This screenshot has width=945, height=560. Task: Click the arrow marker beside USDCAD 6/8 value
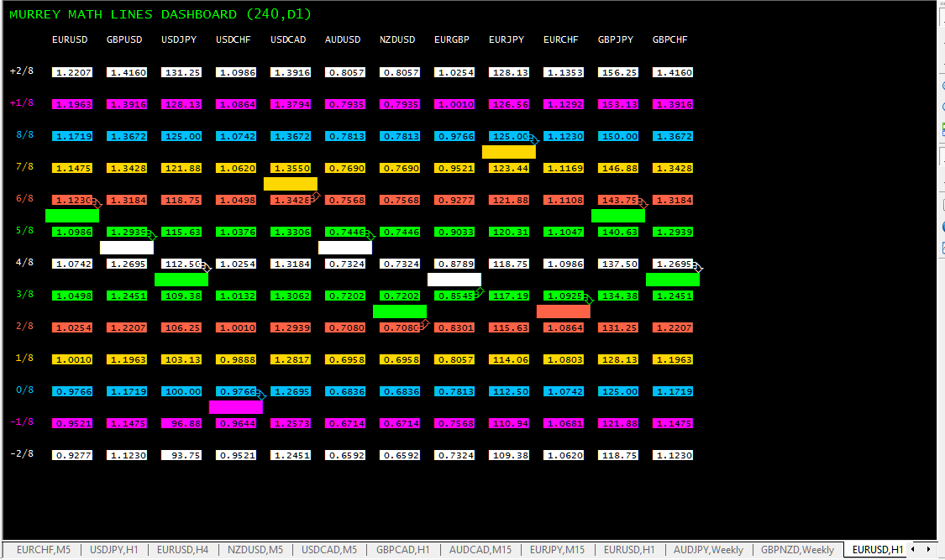(x=315, y=196)
